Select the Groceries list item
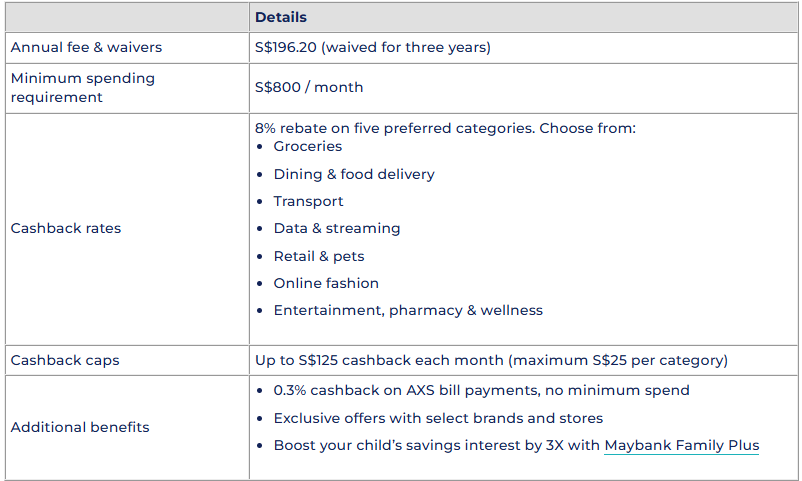The image size is (802, 481). point(308,146)
